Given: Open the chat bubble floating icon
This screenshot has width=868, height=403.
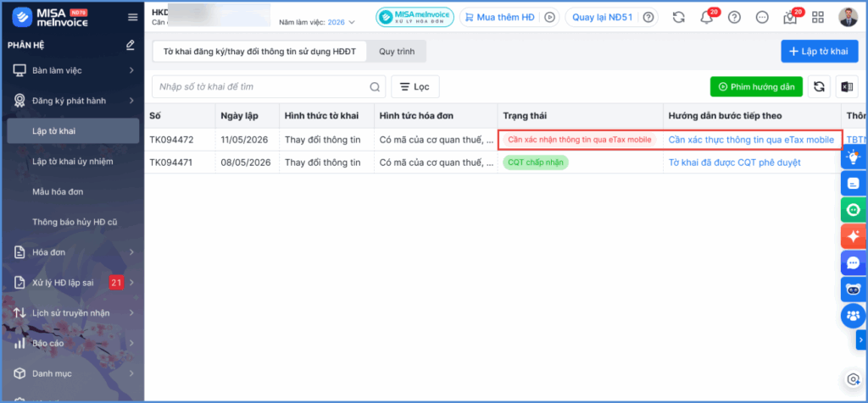Looking at the screenshot, I should [x=853, y=262].
